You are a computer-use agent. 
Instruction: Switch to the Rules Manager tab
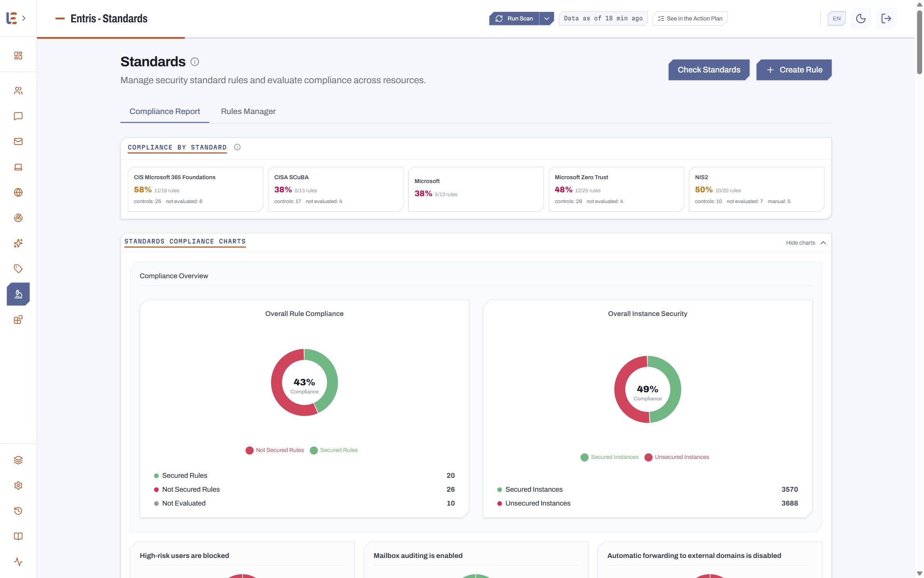tap(248, 111)
